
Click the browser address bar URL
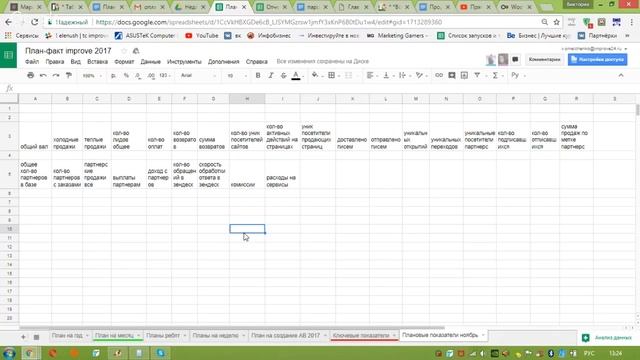pyautogui.click(x=269, y=22)
